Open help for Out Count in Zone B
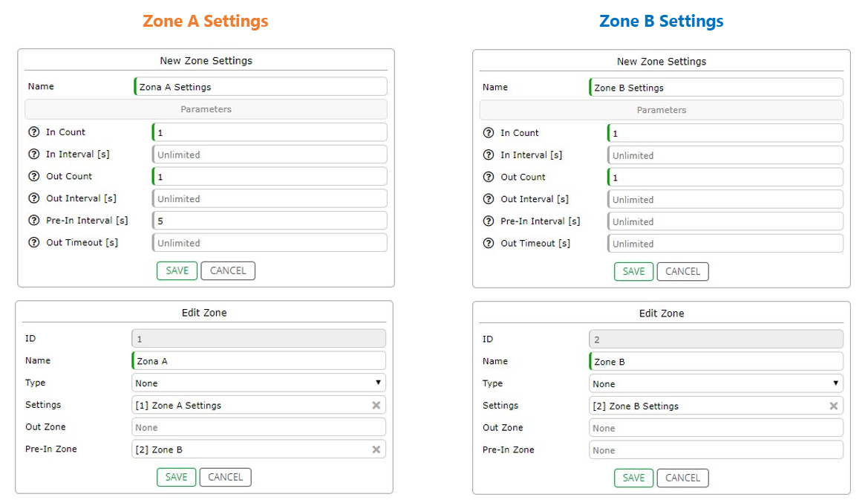 coord(489,177)
